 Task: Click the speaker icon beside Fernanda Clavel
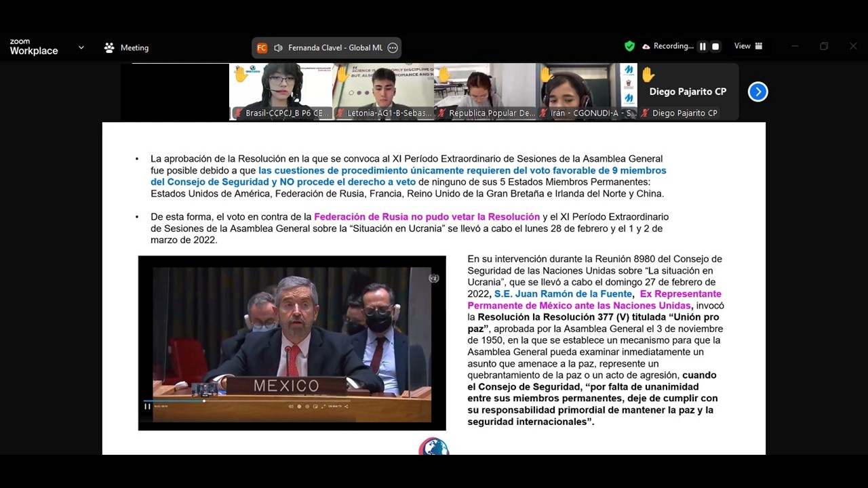pyautogui.click(x=279, y=47)
